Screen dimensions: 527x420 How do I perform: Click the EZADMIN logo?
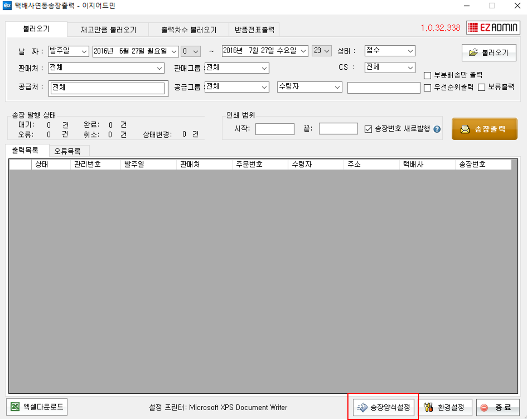[x=493, y=27]
